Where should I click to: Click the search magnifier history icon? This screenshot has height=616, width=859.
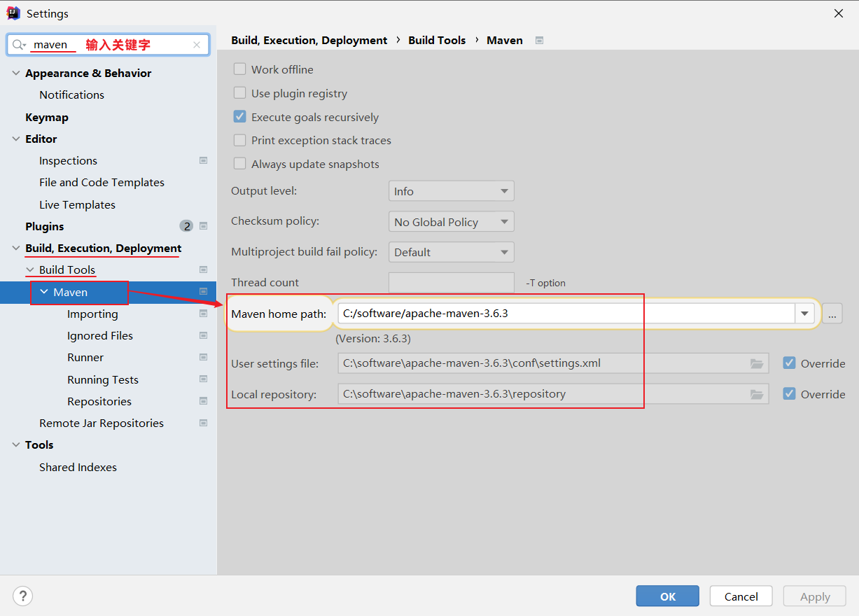click(x=19, y=45)
